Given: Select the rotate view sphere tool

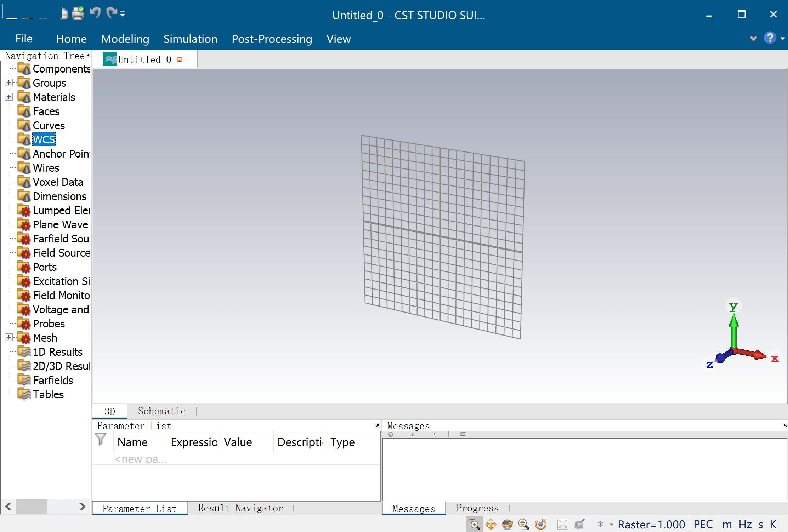Looking at the screenshot, I should coord(507,524).
